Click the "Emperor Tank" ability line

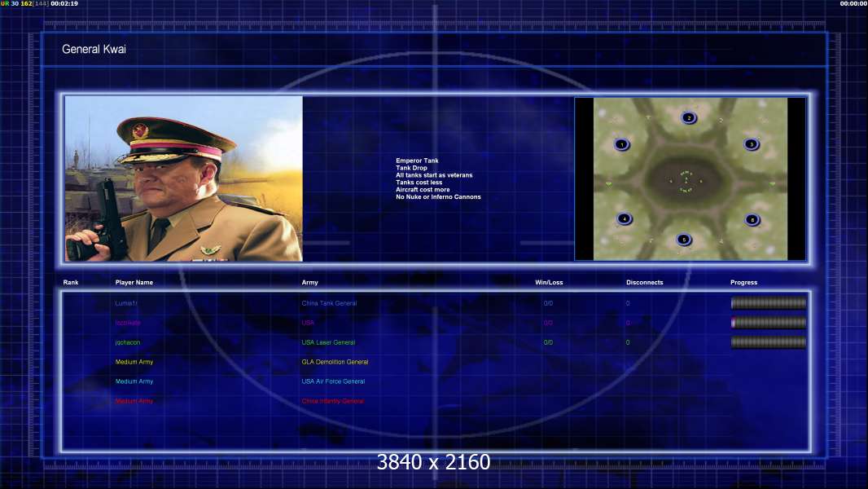417,161
